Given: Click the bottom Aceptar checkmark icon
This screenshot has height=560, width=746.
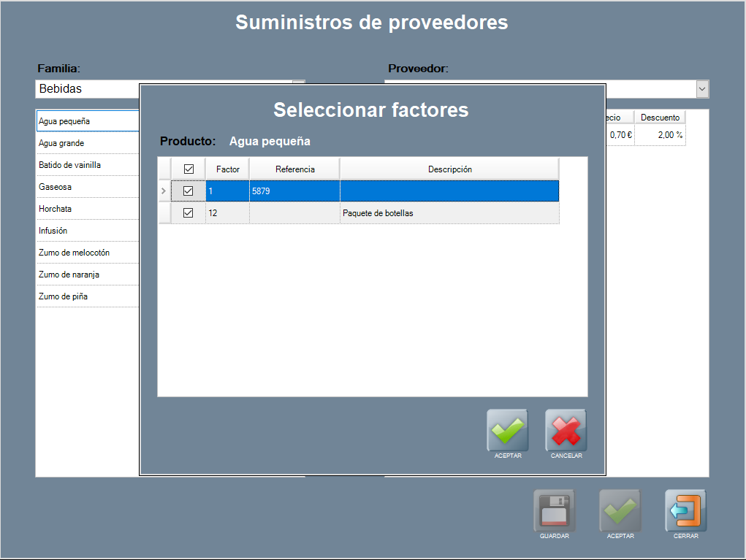Looking at the screenshot, I should pos(620,510).
